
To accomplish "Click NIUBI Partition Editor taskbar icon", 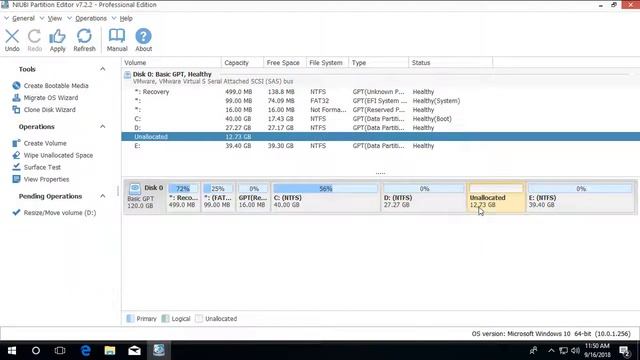I will click(159, 350).
